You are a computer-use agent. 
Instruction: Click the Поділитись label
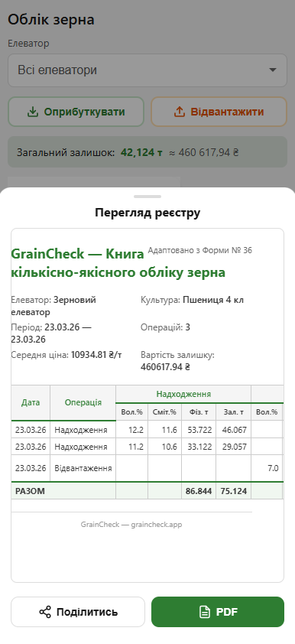pyautogui.click(x=87, y=612)
